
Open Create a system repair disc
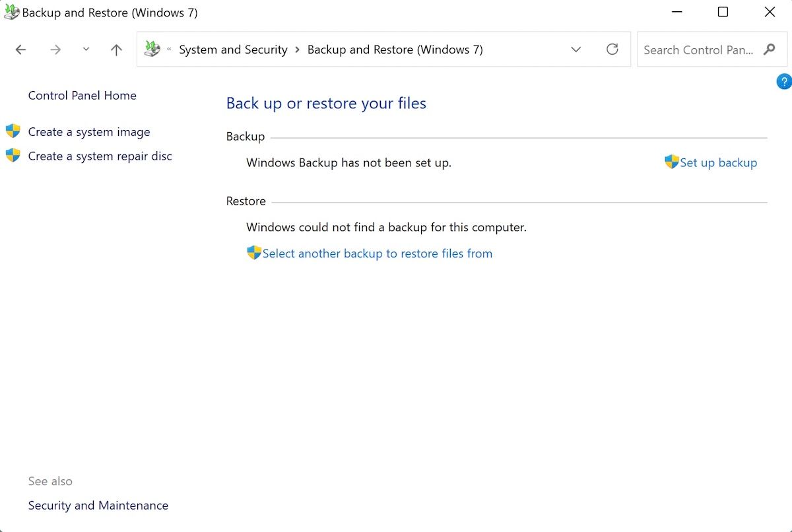click(x=99, y=156)
